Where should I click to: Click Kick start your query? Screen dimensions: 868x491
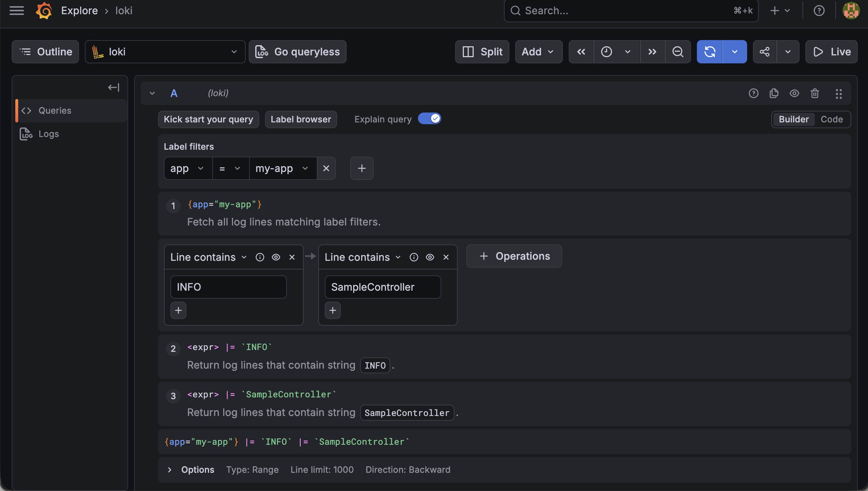(208, 119)
